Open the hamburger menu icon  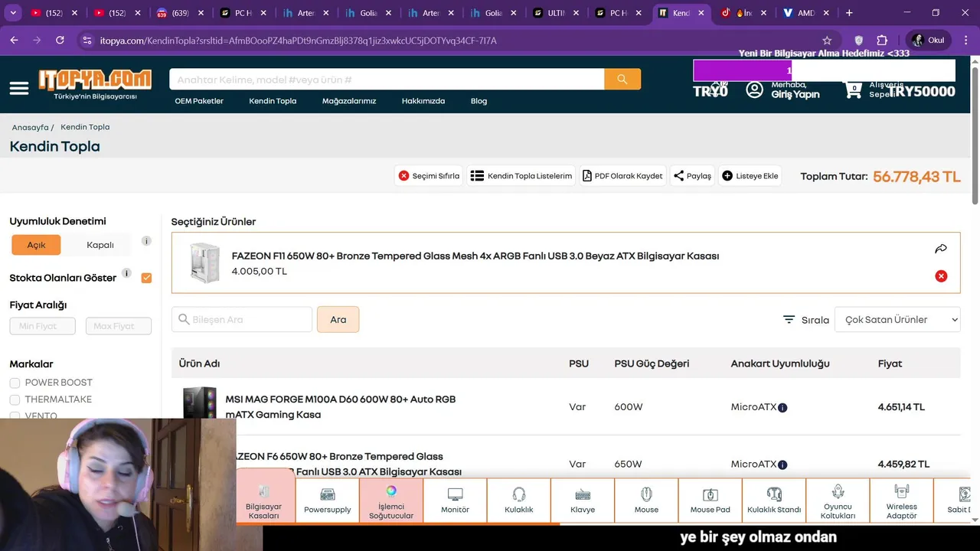pos(19,88)
